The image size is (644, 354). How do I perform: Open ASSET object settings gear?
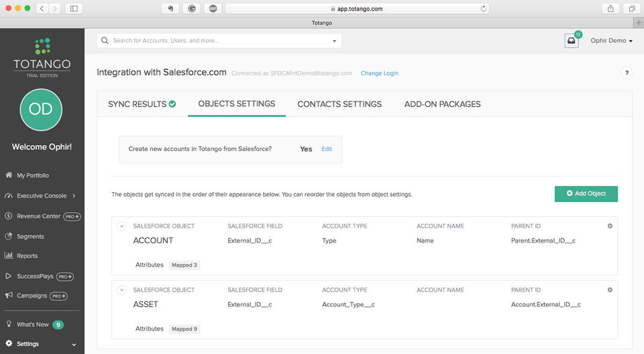(610, 290)
